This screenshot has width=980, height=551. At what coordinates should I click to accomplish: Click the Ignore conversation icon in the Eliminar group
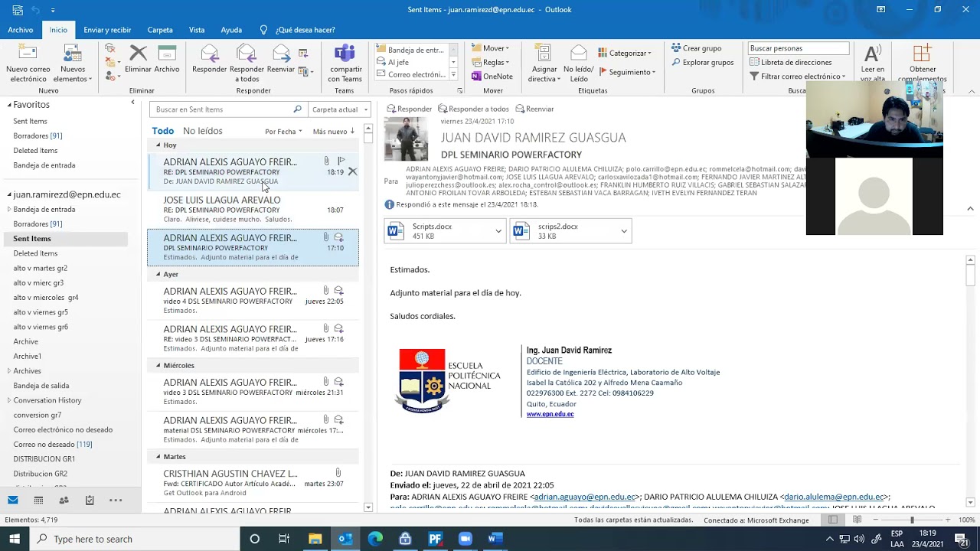(110, 48)
